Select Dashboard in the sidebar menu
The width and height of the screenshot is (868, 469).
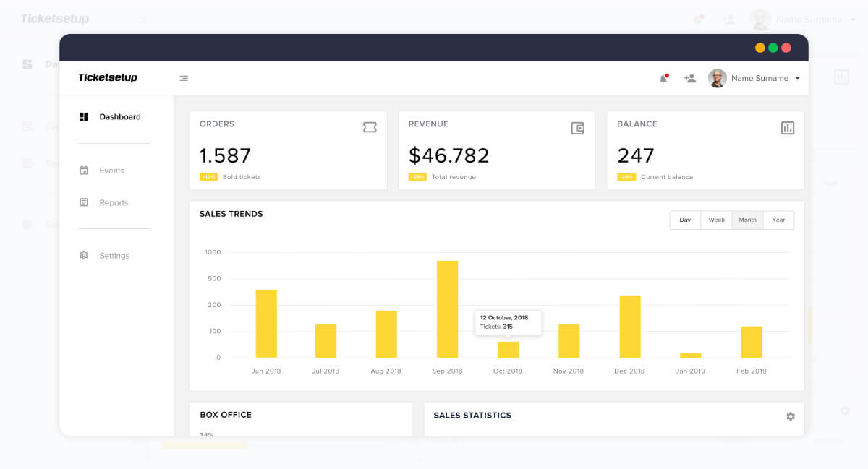point(119,116)
